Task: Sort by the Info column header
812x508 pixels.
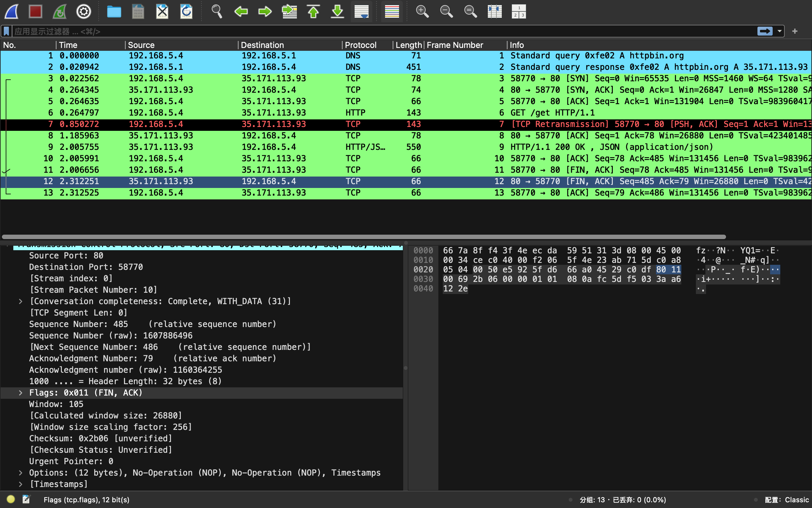Action: point(659,45)
